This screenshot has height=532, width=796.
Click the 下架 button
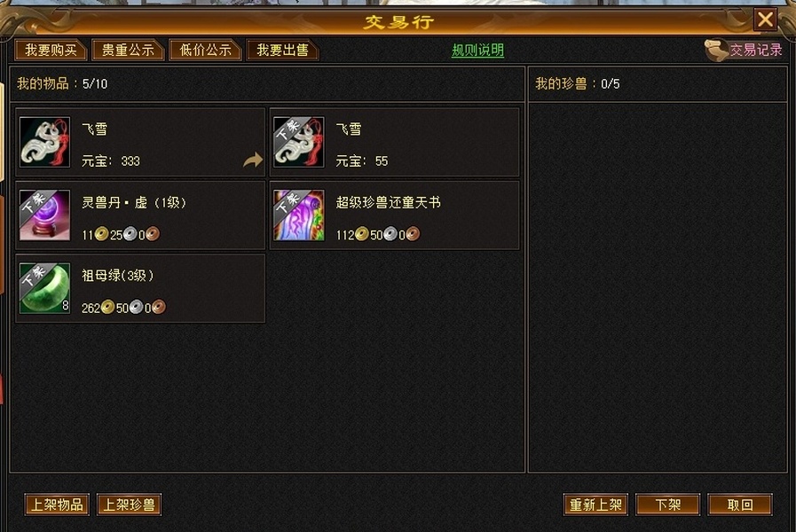tap(667, 505)
